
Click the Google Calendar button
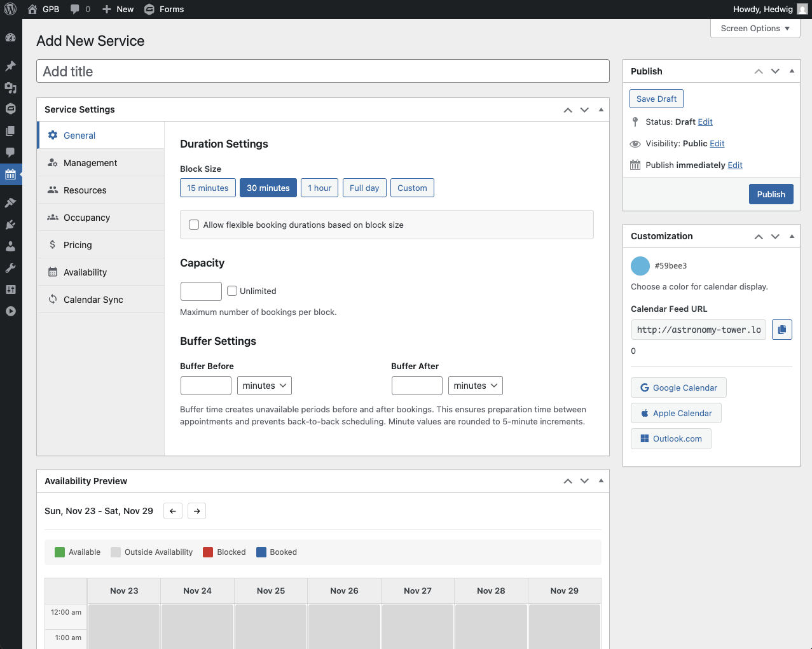pos(678,387)
